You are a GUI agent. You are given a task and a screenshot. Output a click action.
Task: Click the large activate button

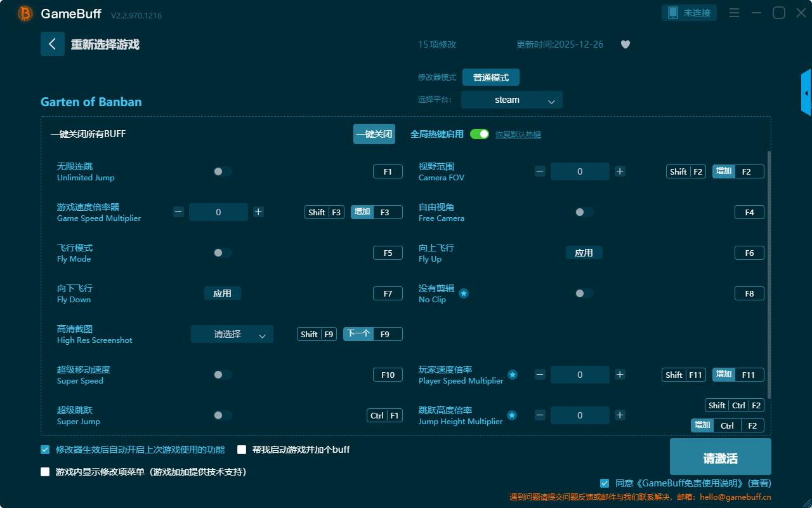(x=720, y=458)
